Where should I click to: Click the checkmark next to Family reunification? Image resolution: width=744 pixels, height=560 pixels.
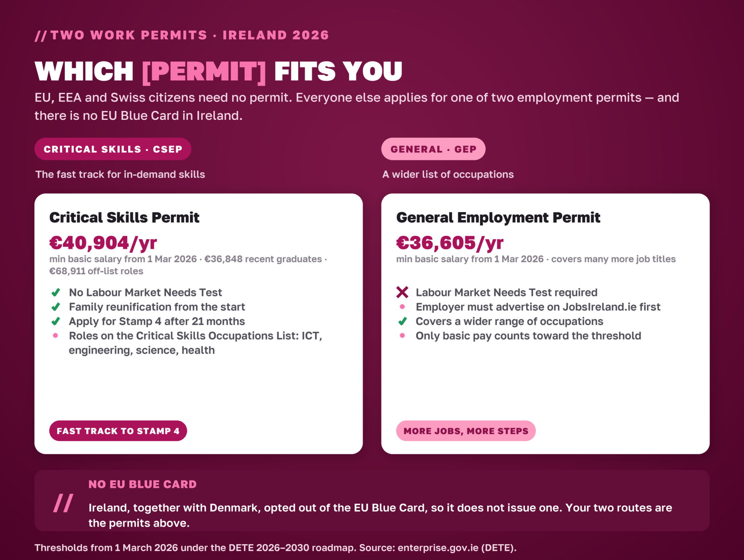pyautogui.click(x=56, y=307)
